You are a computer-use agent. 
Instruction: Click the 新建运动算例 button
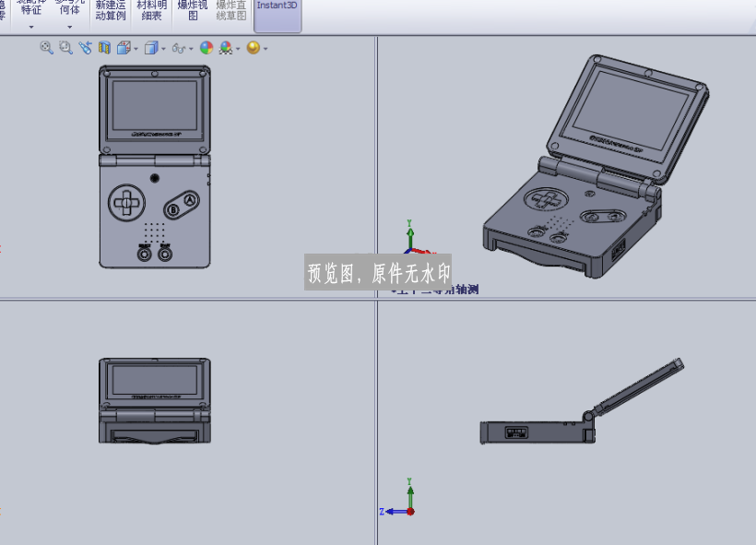pyautogui.click(x=111, y=11)
